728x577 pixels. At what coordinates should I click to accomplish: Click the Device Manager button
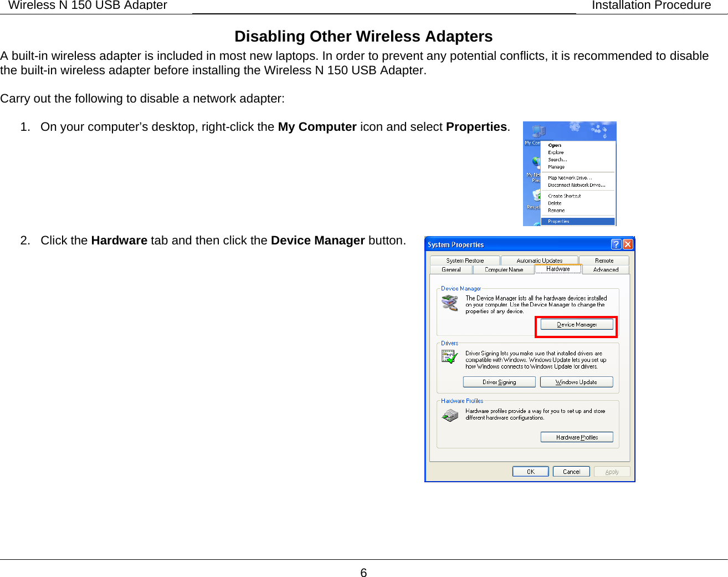[576, 324]
